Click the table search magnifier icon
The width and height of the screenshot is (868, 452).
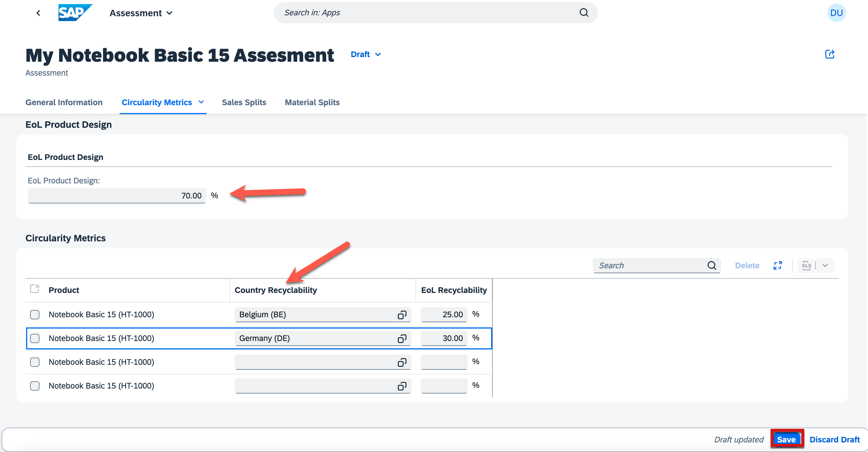click(x=712, y=265)
